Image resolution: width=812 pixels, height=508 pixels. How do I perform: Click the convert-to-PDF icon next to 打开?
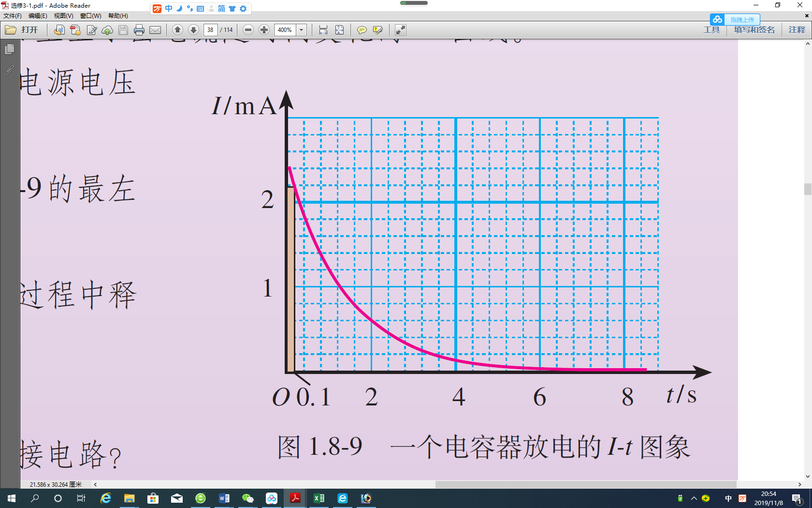coord(59,30)
